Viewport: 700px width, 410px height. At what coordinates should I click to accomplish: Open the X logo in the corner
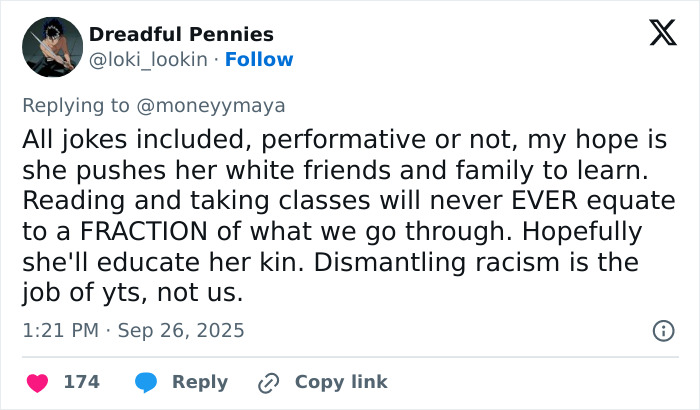[x=663, y=33]
